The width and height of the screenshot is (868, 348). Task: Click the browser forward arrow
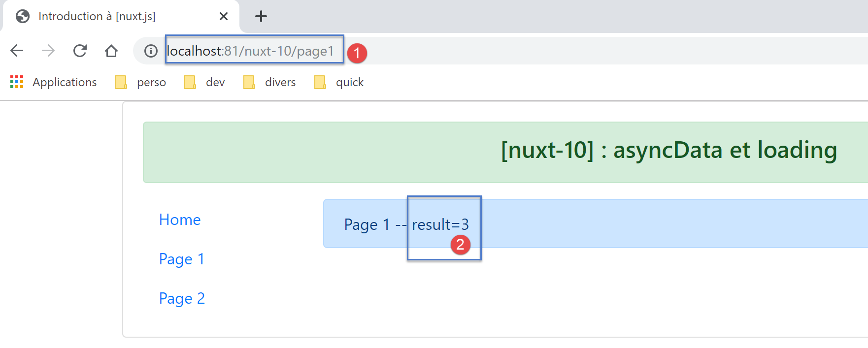click(x=48, y=51)
